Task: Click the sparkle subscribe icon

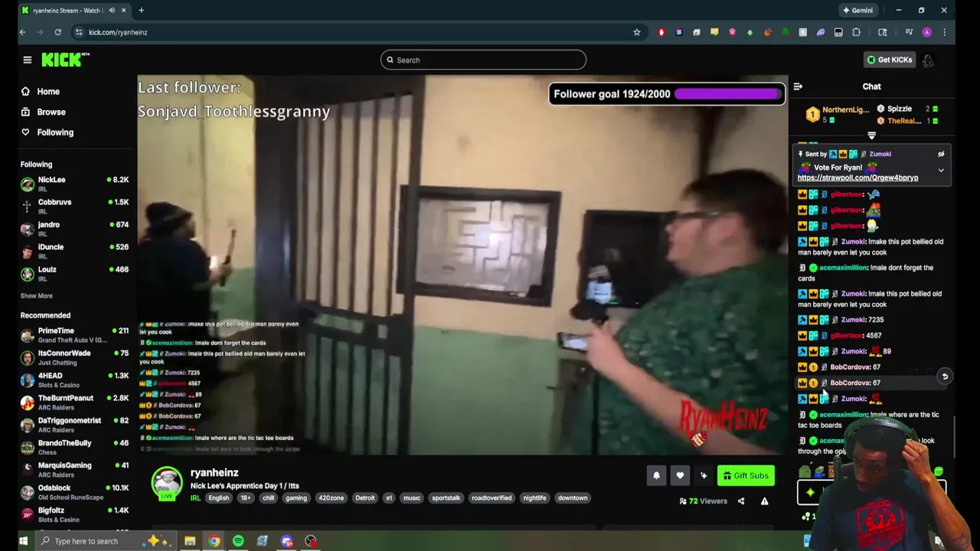Action: point(704,475)
